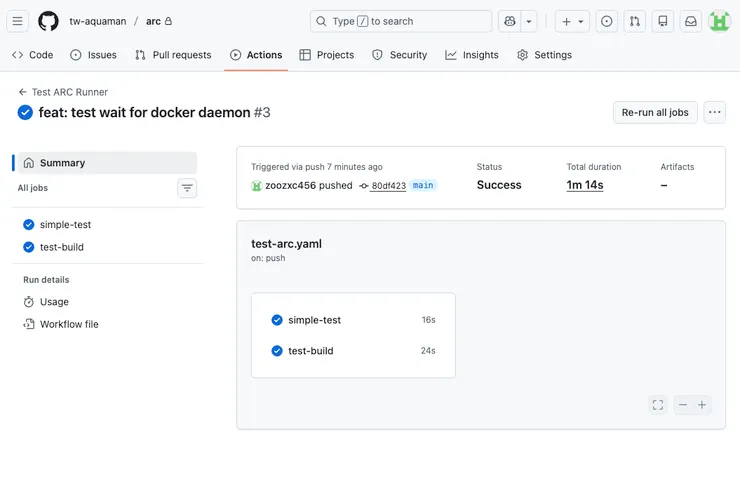This screenshot has height=492, width=740.
Task: Open notifications inbox icon
Action: pyautogui.click(x=690, y=21)
